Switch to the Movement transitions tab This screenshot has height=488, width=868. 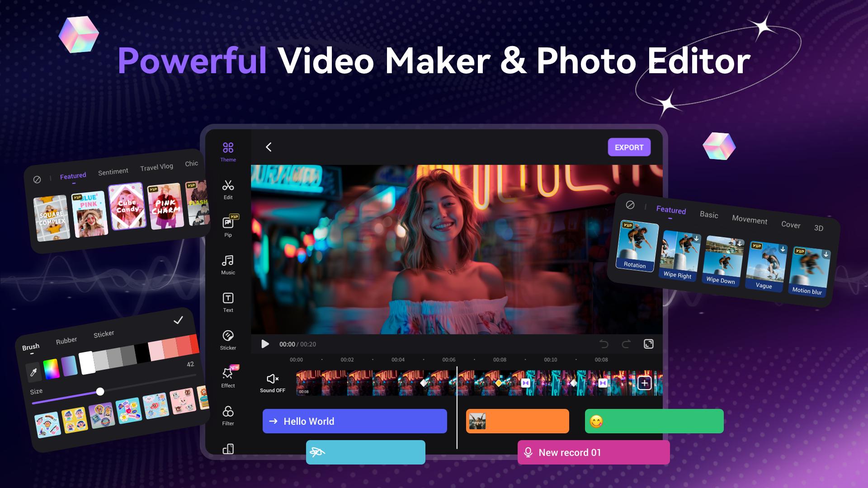(x=749, y=220)
